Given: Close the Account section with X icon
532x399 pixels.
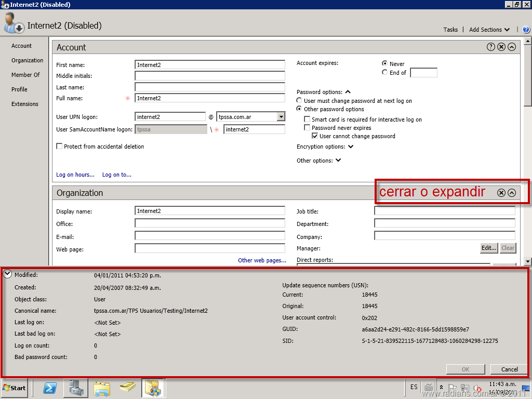Looking at the screenshot, I should (501, 47).
